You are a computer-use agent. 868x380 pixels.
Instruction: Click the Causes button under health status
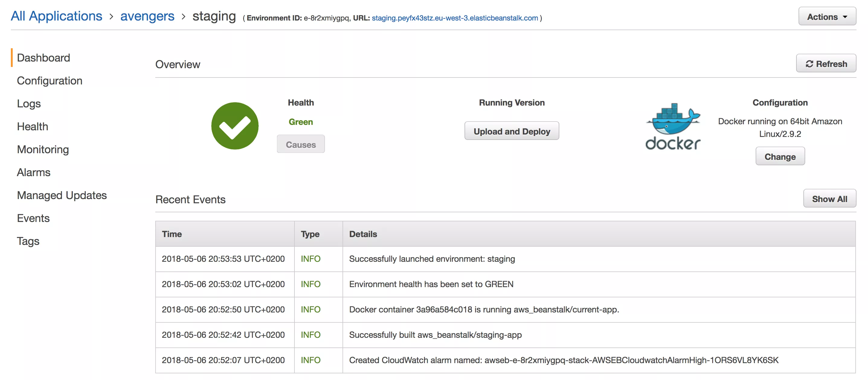pyautogui.click(x=301, y=144)
